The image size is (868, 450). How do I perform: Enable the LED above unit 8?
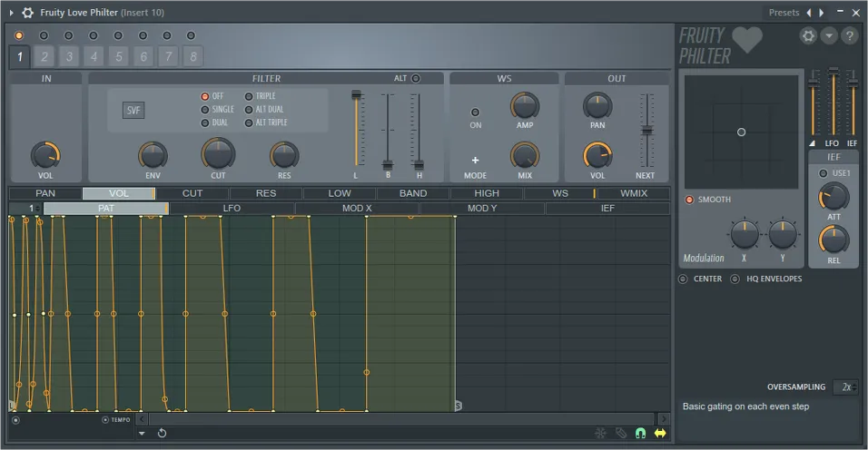click(x=191, y=35)
